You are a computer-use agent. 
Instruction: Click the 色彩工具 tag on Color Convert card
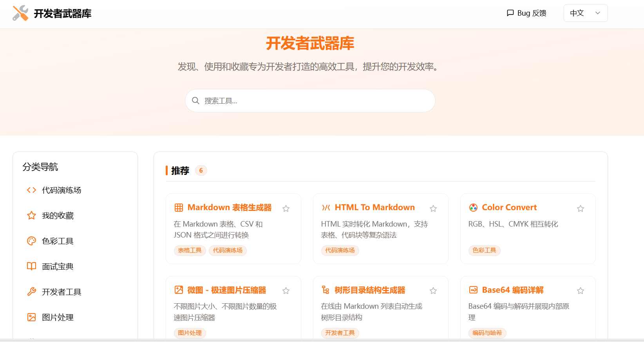485,250
